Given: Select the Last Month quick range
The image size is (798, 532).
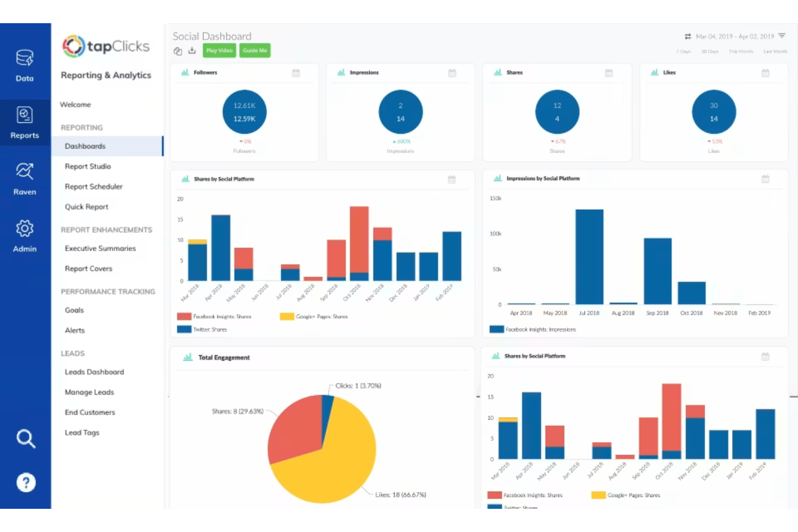Looking at the screenshot, I should click(775, 52).
